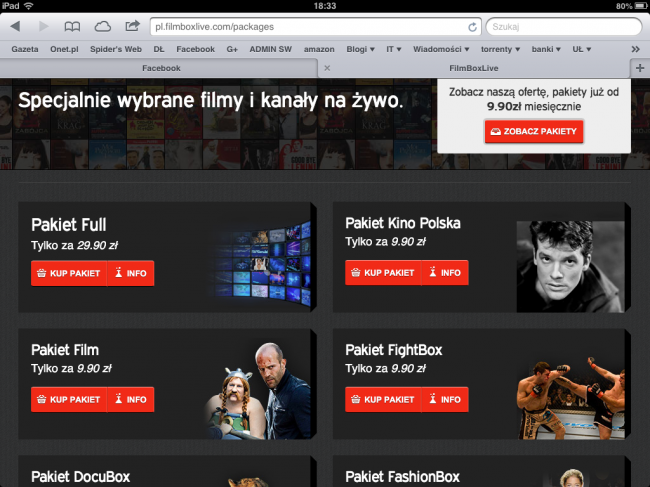Open the amazon bookmark

(x=319, y=49)
